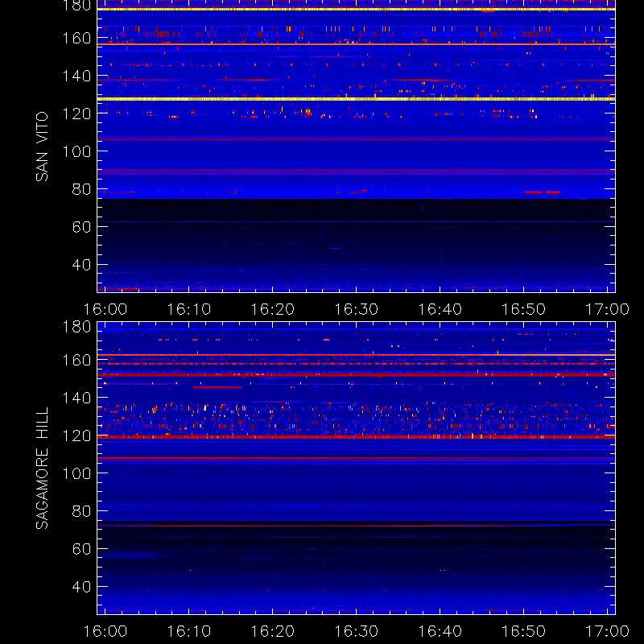Screen dimensions: 644x644
Task: Click the SAN VITO axis label
Action: tap(42, 147)
